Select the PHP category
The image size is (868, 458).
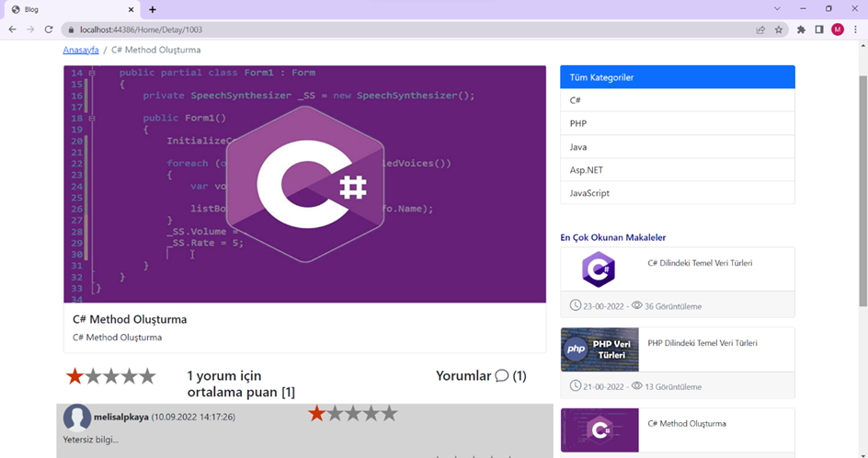pyautogui.click(x=678, y=123)
